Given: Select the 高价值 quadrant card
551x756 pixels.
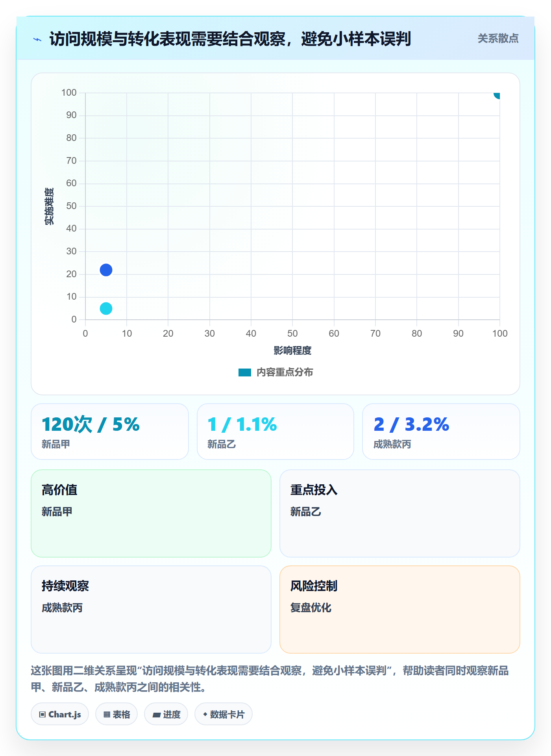Looking at the screenshot, I should tap(151, 513).
